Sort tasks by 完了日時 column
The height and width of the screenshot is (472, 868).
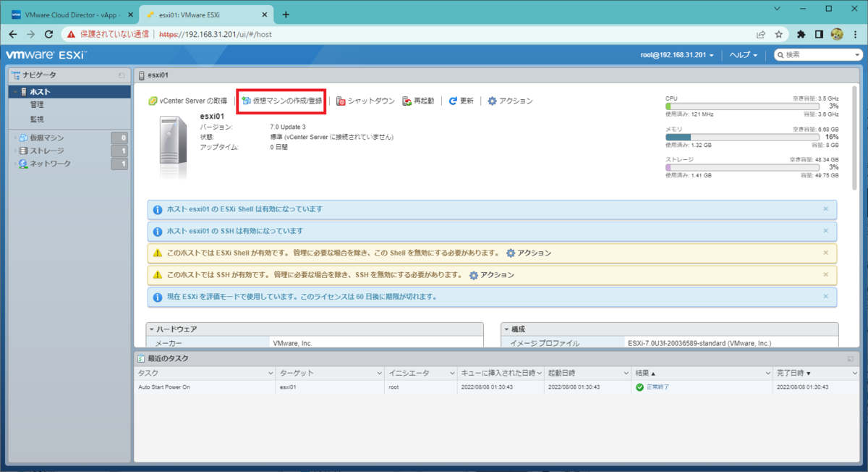point(814,373)
